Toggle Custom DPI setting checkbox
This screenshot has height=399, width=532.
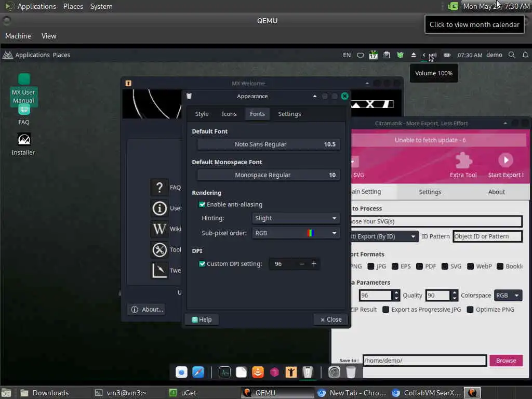click(x=202, y=264)
